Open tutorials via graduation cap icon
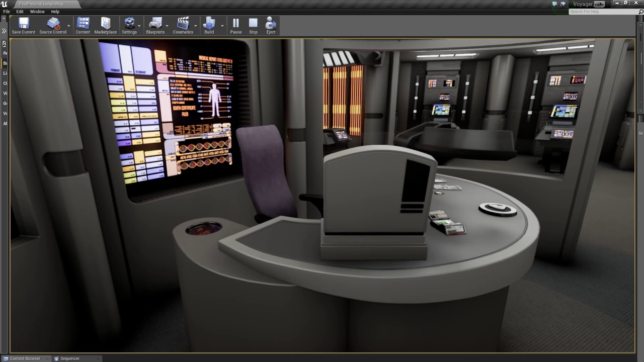 coord(563,4)
